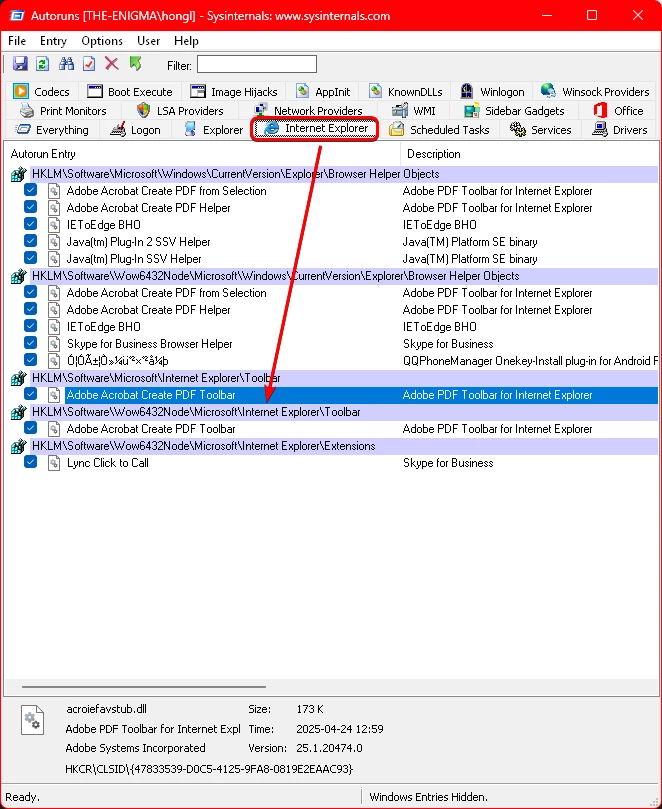Switch to the AppInit tab
This screenshot has width=662, height=809.
click(324, 92)
